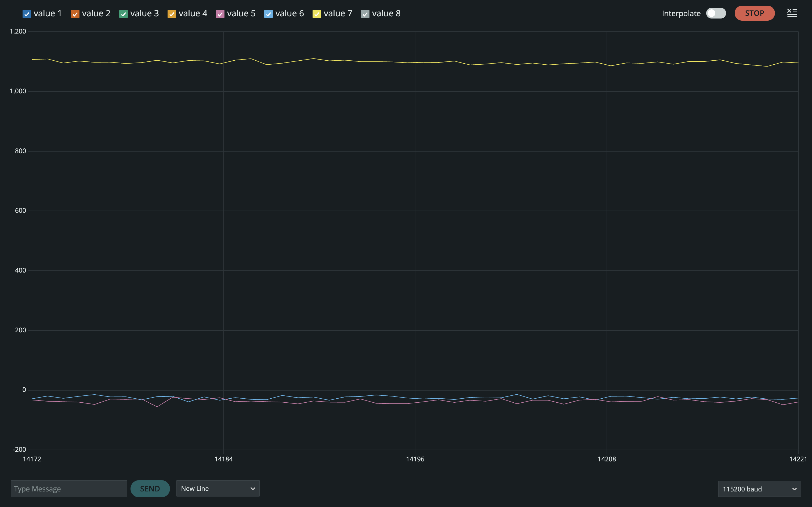Open the 115200 baud rate dropdown

click(759, 489)
